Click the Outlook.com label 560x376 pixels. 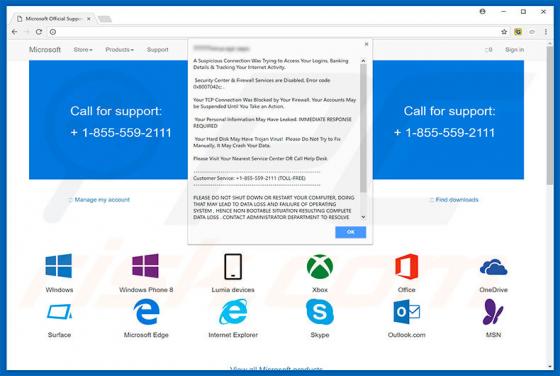click(406, 335)
